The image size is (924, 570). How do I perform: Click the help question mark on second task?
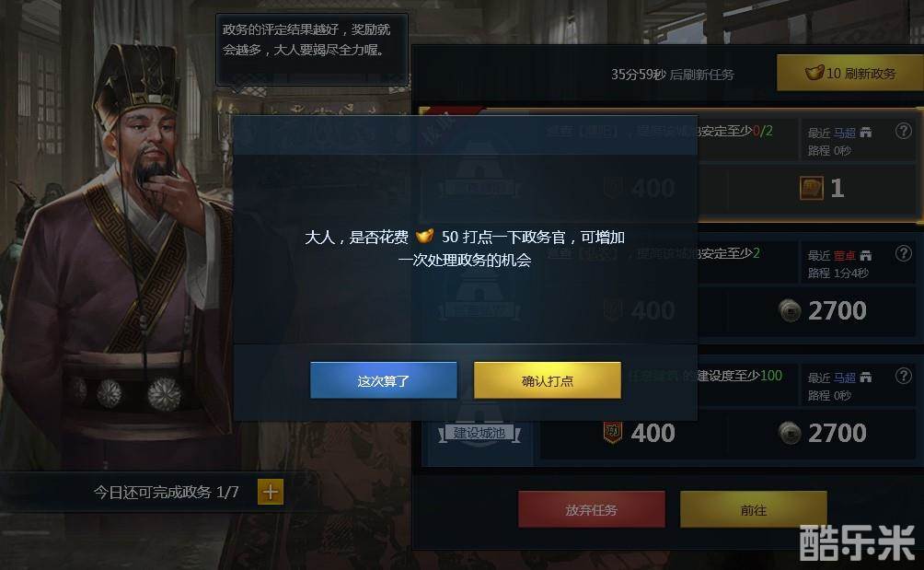coord(904,253)
